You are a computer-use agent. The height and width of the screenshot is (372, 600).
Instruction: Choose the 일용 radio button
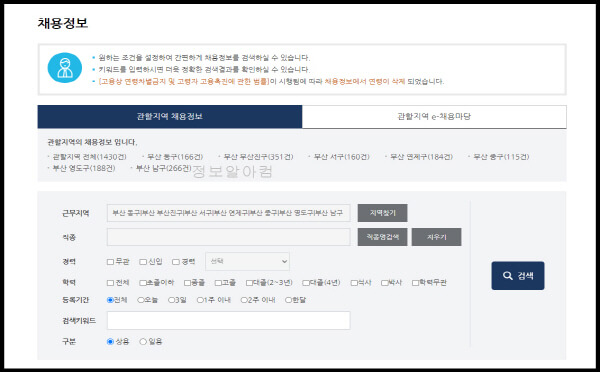pyautogui.click(x=143, y=341)
